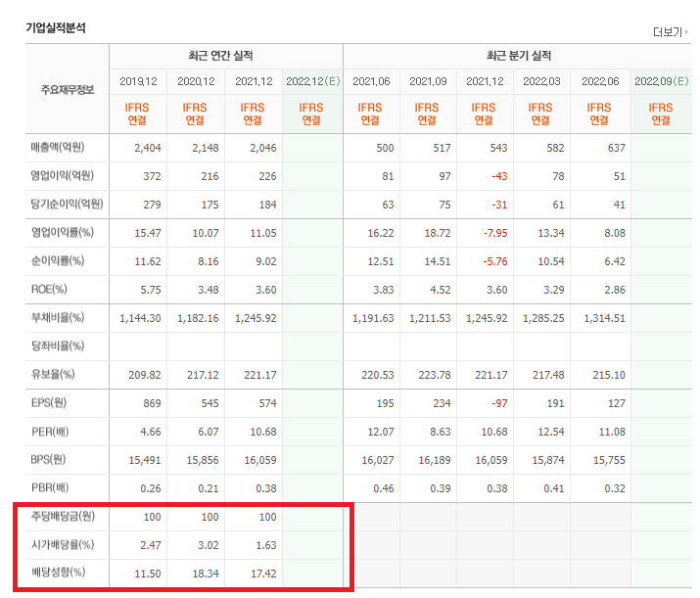Click the 2,404 revenue value
Image resolution: width=700 pixels, height=598 pixels.
[147, 148]
